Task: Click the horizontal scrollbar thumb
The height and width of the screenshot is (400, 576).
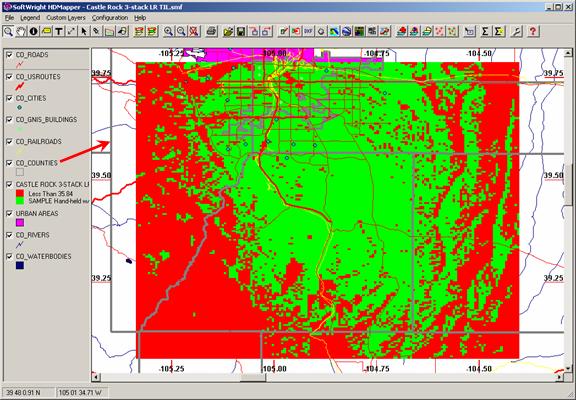Action: [x=253, y=377]
